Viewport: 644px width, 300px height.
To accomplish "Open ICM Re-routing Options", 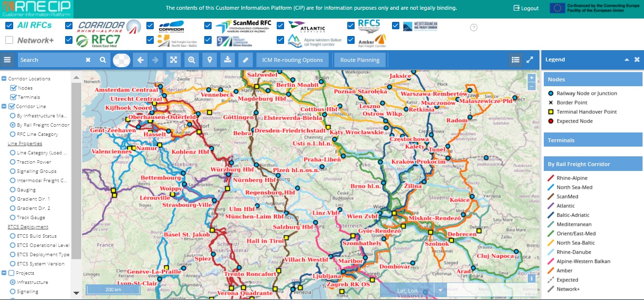I will point(292,60).
